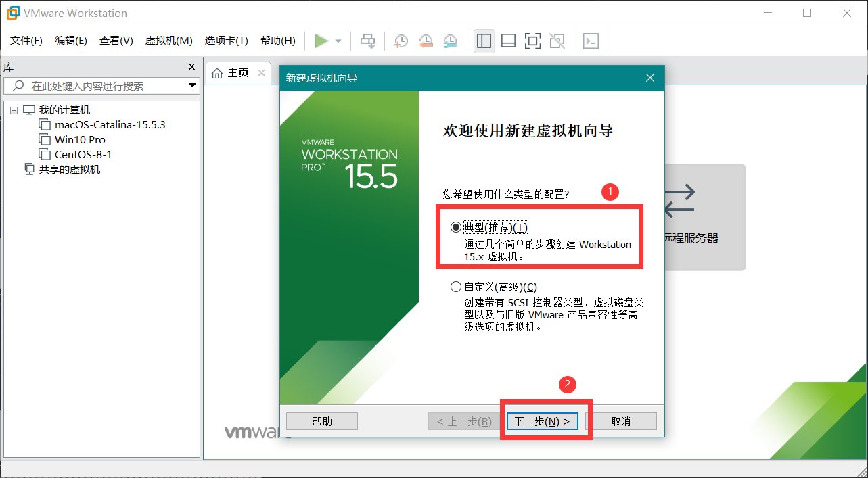Click the send Ctrl+Alt+Del icon

point(367,41)
